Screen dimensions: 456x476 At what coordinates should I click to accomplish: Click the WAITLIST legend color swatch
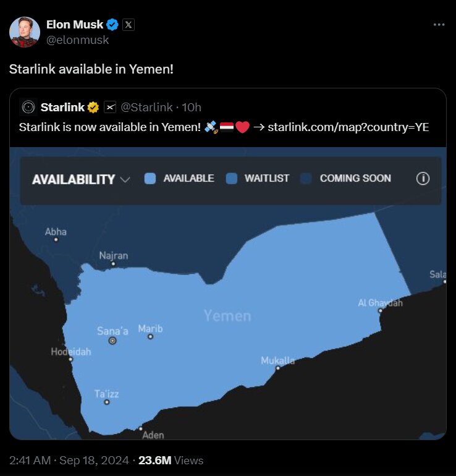(x=232, y=179)
